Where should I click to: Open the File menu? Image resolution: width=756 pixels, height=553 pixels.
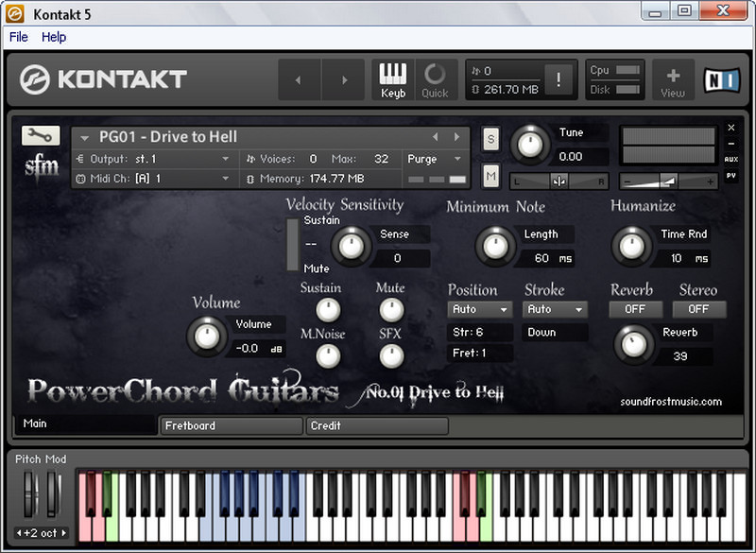[x=19, y=37]
